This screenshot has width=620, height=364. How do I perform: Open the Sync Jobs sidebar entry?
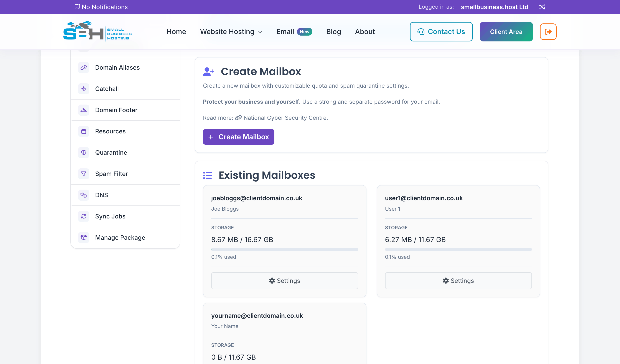[x=125, y=216]
